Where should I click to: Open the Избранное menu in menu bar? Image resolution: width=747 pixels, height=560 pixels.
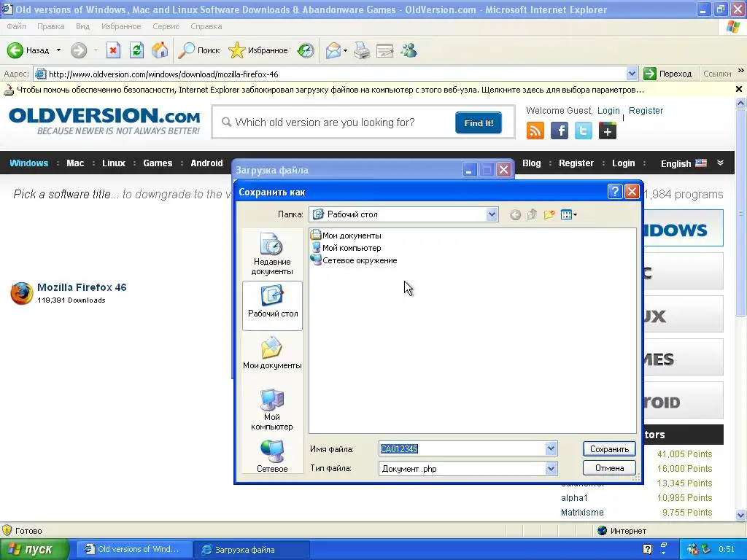tap(121, 26)
